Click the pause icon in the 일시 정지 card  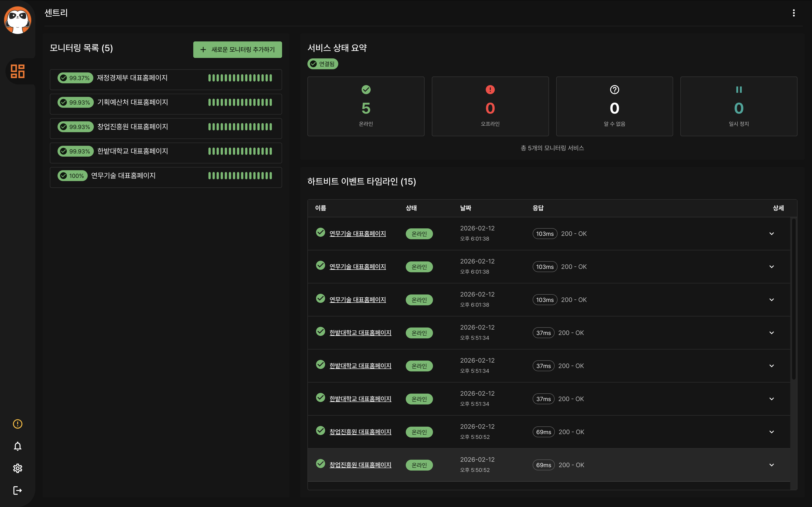tap(739, 90)
